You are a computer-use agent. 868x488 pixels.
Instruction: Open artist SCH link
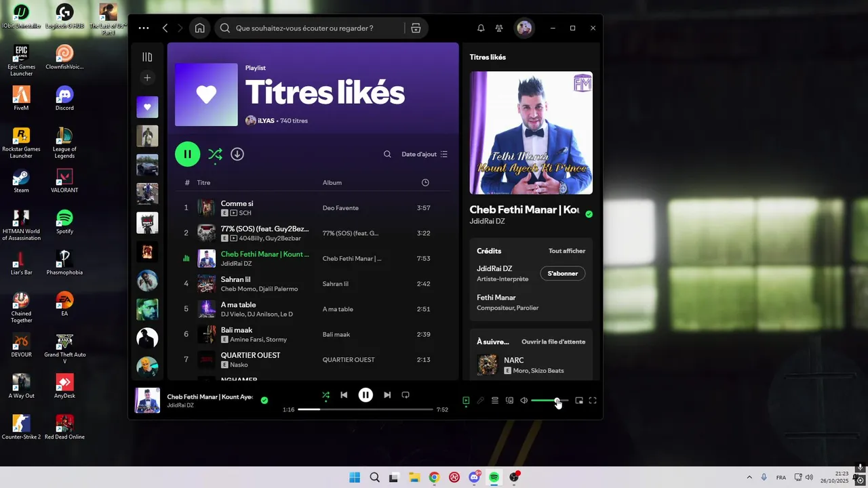(x=245, y=213)
